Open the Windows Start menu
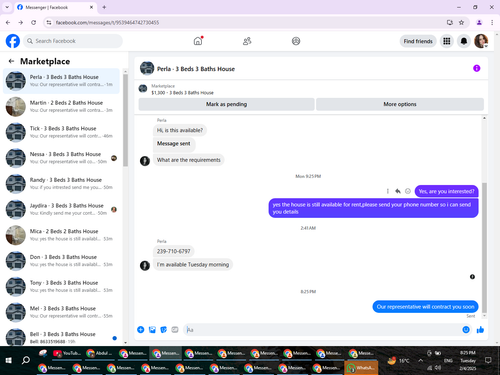 point(9,360)
